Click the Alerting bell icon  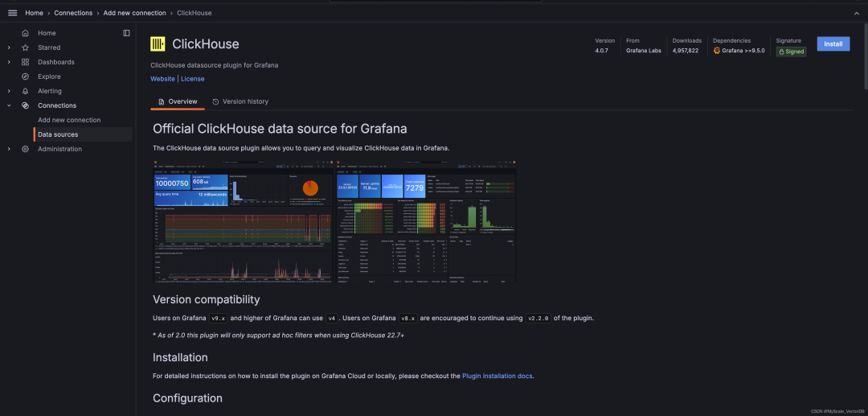pos(26,91)
